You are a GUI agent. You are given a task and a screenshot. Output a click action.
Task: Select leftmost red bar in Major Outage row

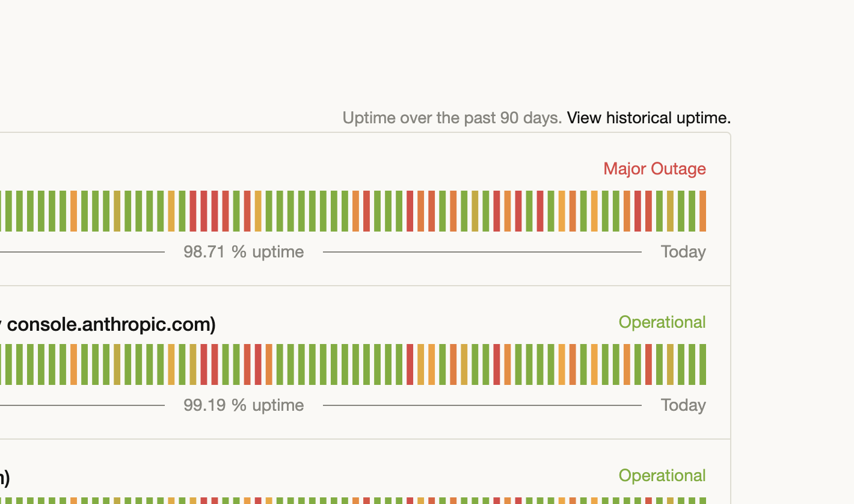(193, 211)
